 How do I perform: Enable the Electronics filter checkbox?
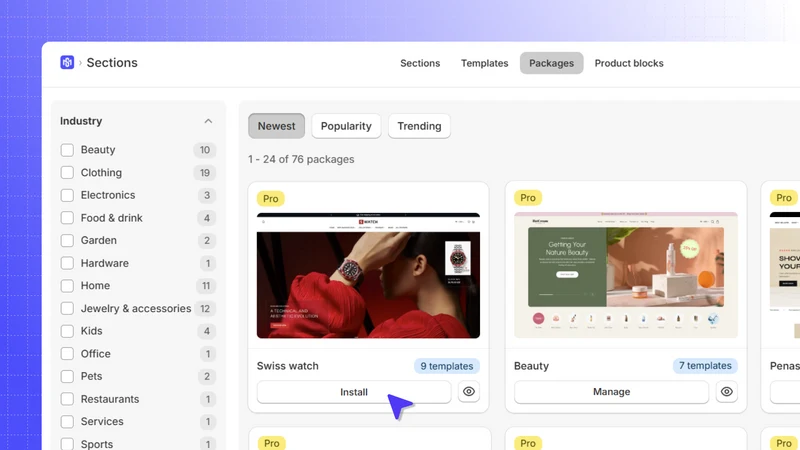click(x=67, y=195)
